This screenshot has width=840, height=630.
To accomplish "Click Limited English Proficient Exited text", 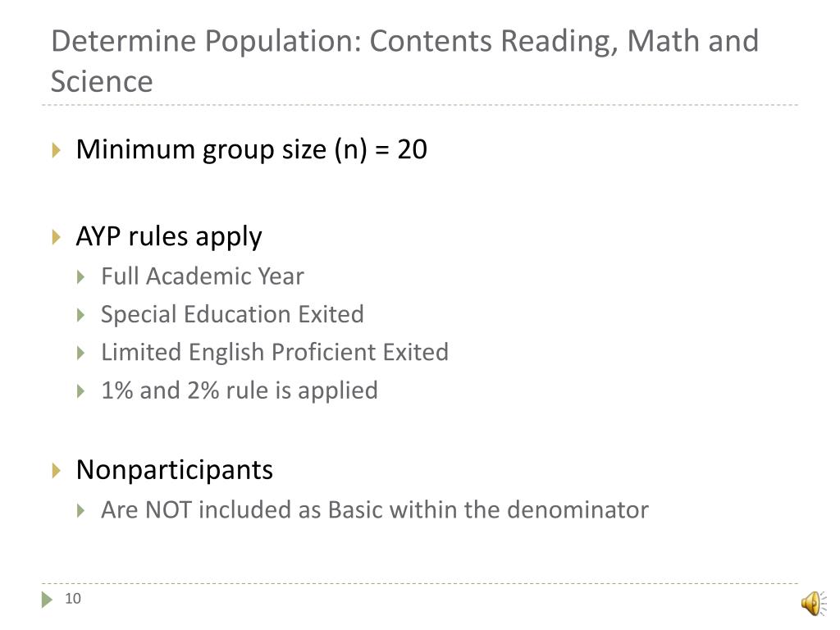I will point(275,353).
